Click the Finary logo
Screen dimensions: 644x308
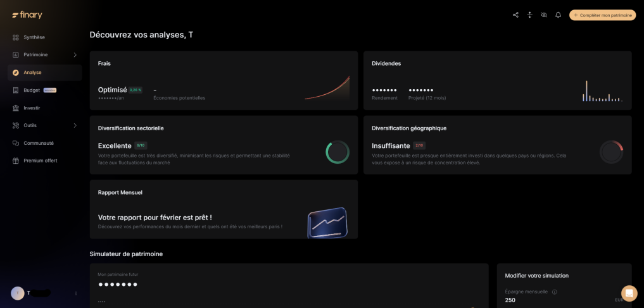pos(27,15)
